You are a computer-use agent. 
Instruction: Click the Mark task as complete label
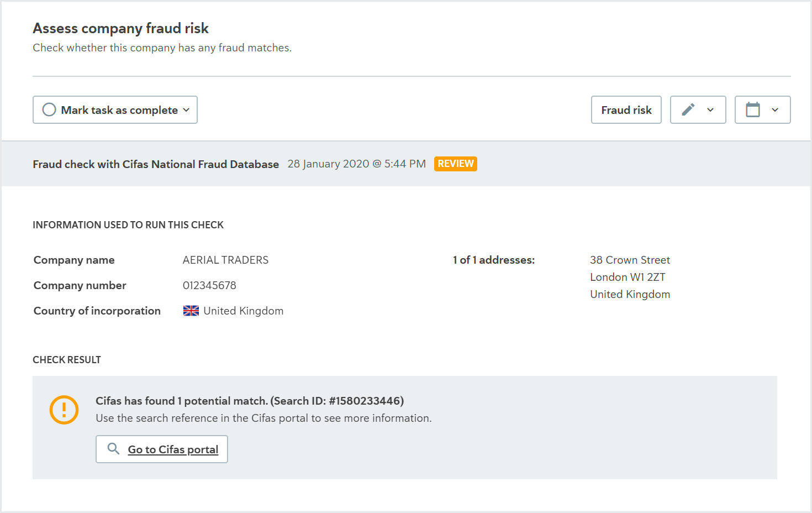pos(119,110)
